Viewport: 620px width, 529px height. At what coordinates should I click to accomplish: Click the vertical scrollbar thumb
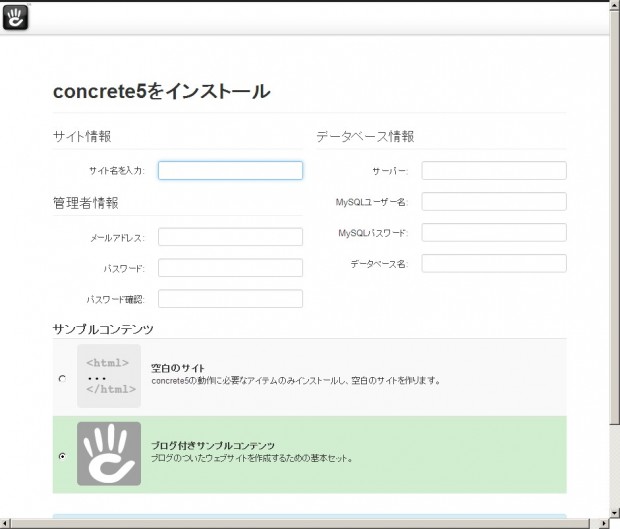pos(615,217)
